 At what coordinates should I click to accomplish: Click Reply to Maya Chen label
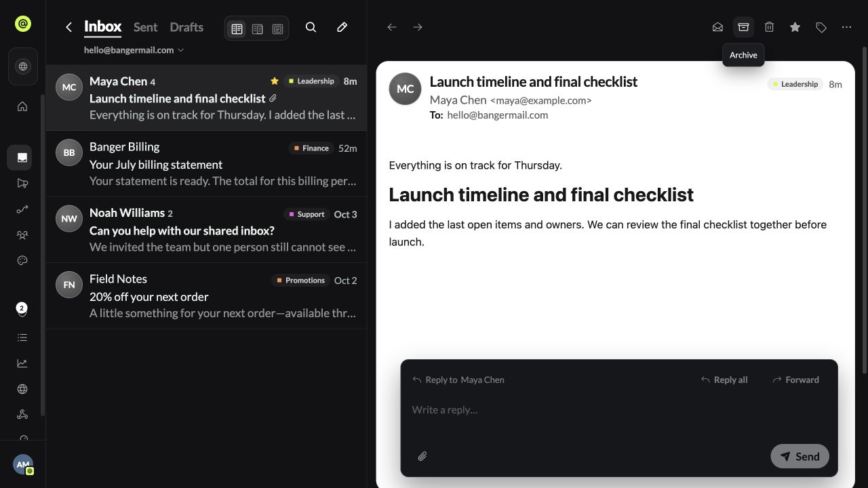coord(458,380)
